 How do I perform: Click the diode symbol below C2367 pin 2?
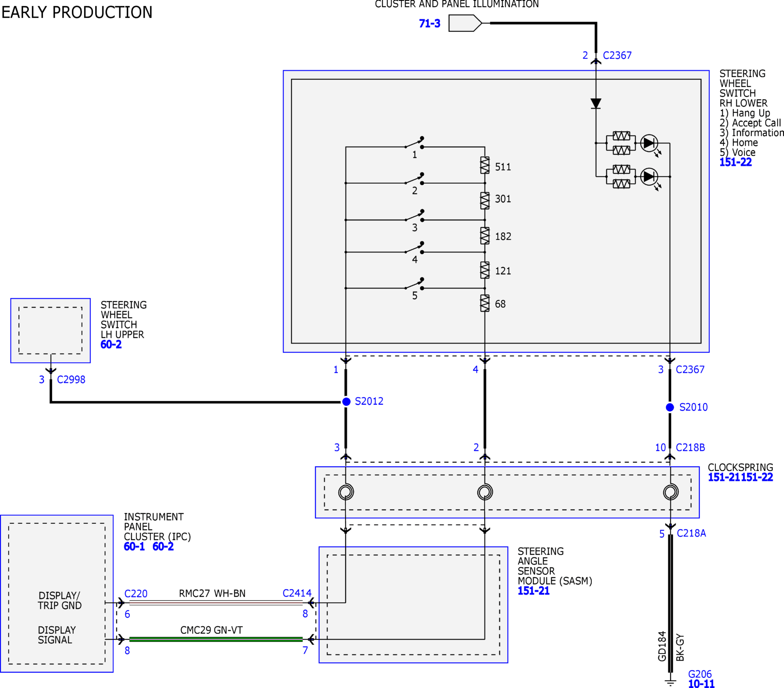596,103
